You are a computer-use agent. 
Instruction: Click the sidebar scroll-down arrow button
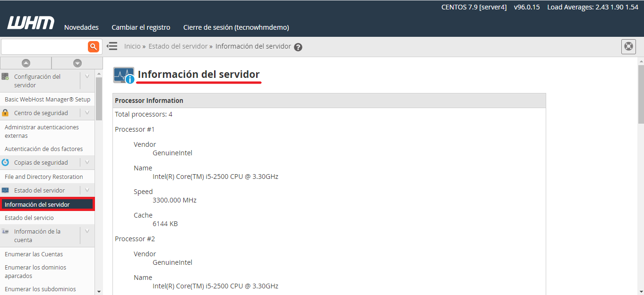77,63
